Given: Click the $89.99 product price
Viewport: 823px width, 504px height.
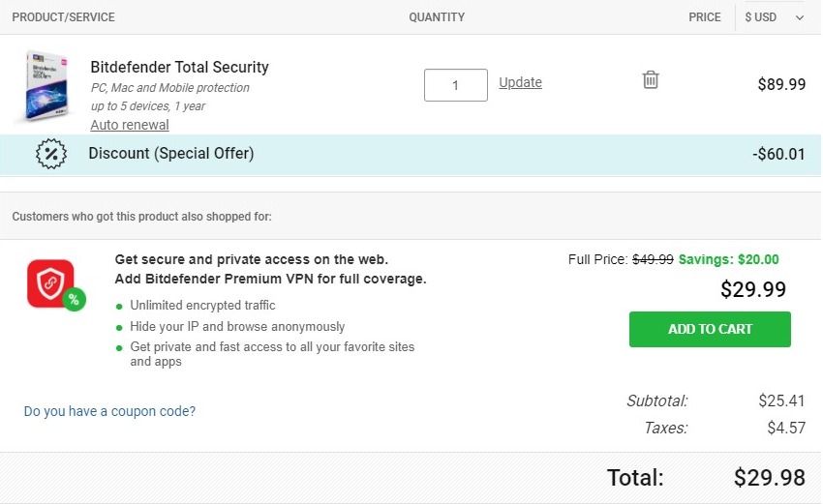Looking at the screenshot, I should [x=781, y=84].
